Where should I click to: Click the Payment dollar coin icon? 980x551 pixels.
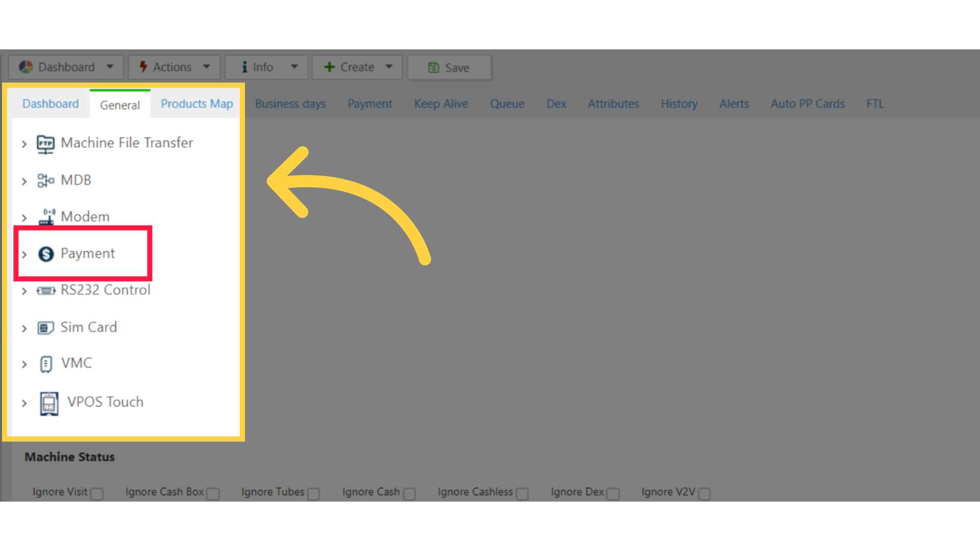[x=46, y=254]
